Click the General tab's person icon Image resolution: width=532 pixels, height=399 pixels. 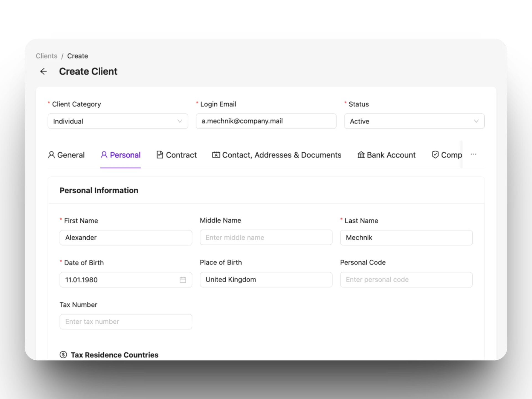[51, 155]
